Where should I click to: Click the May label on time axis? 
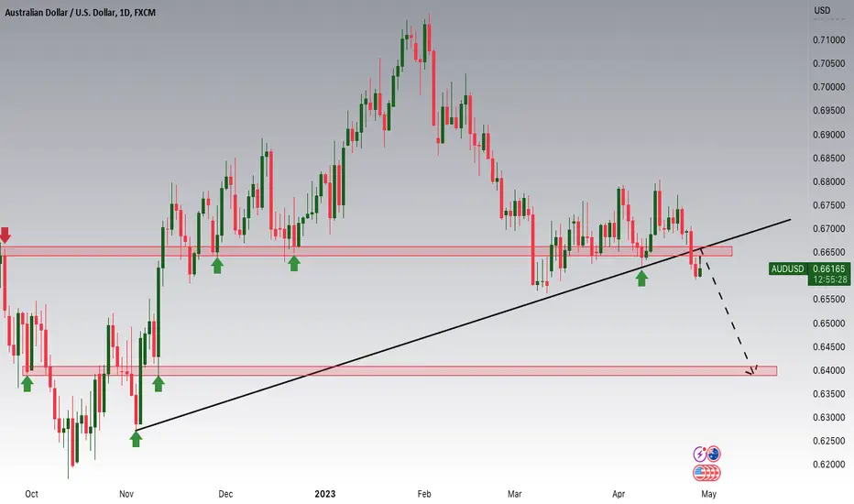pos(708,494)
